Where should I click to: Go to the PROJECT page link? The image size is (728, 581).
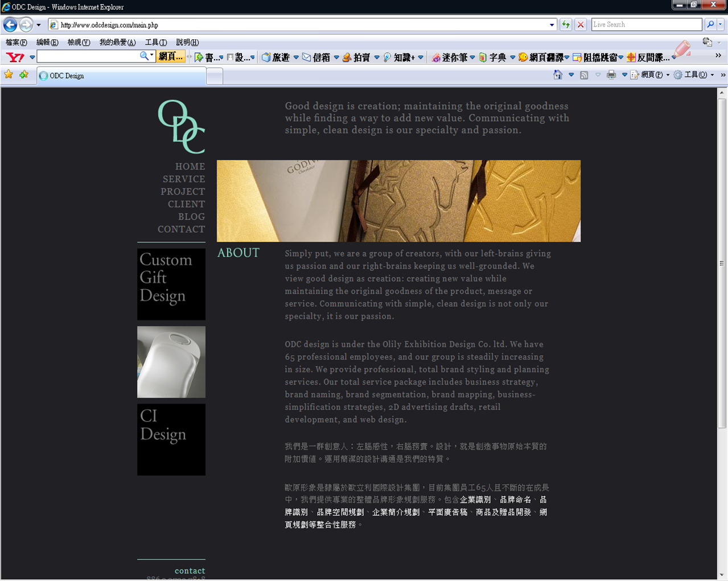(x=182, y=192)
